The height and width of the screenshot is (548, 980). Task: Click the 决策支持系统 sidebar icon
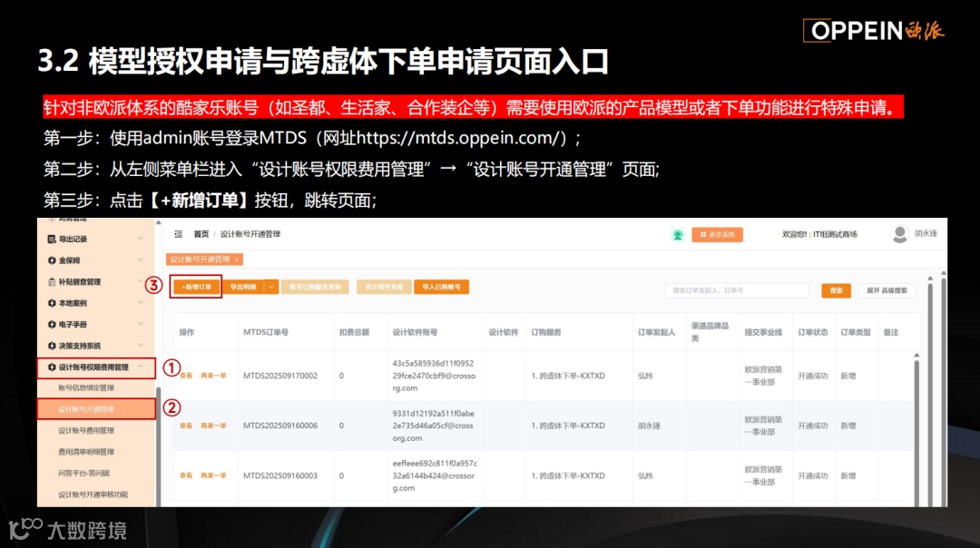point(52,346)
